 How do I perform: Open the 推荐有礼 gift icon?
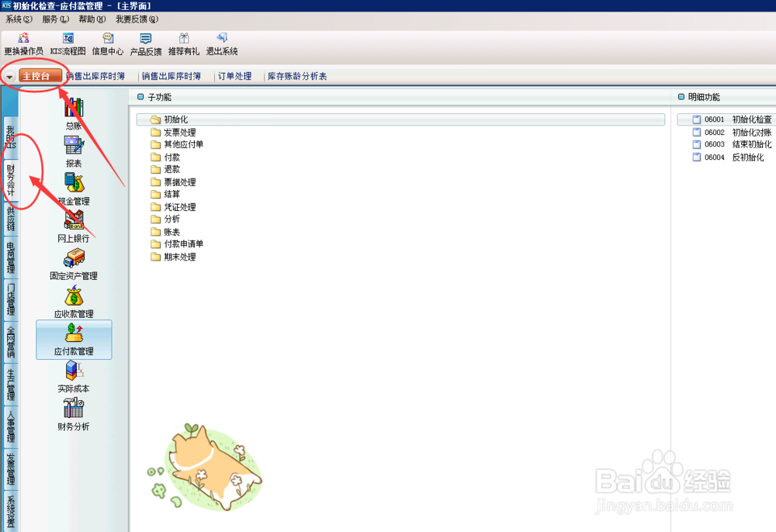pos(184,44)
